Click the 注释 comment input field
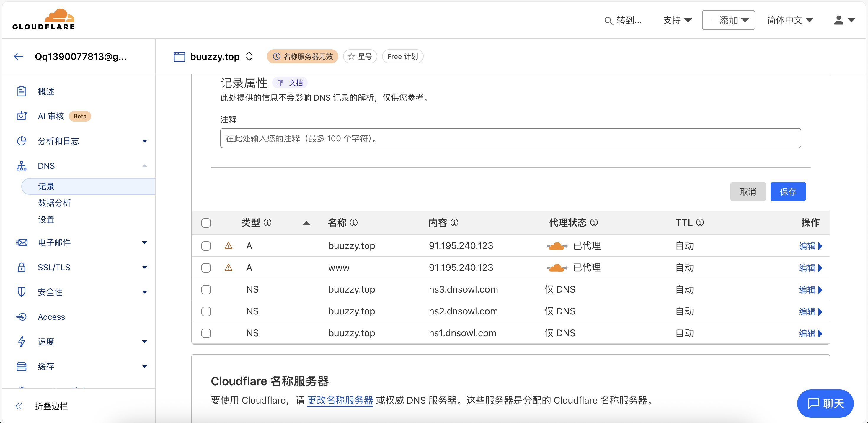This screenshot has width=868, height=423. pyautogui.click(x=510, y=138)
